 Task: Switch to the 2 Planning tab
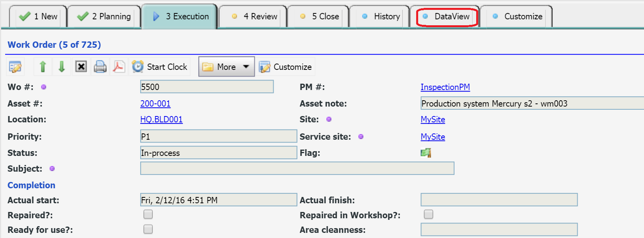104,17
